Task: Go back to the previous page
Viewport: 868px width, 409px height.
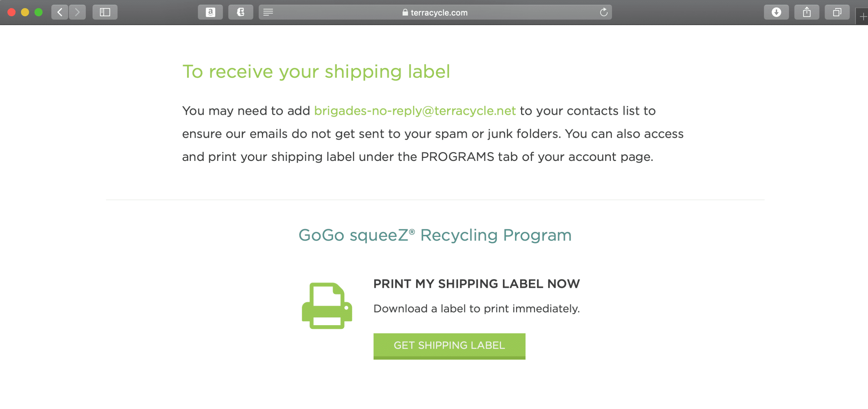Action: click(60, 13)
